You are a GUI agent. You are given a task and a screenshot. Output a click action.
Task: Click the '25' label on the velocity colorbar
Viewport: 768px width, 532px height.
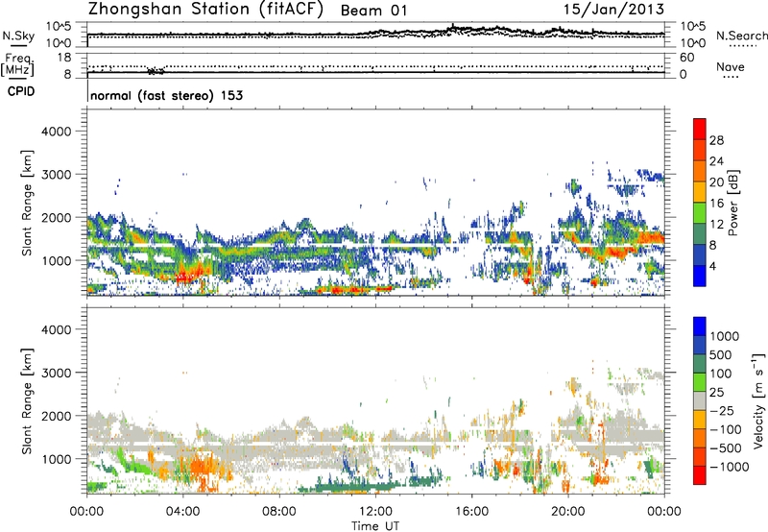(717, 393)
